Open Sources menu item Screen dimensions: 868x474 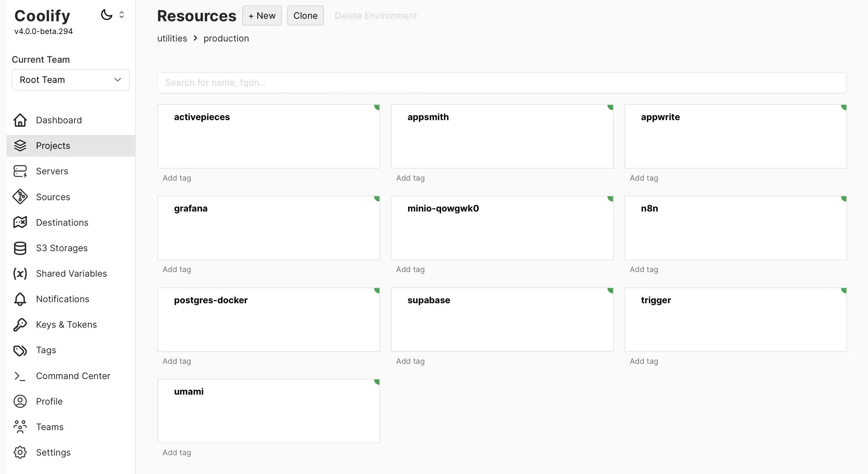(71, 197)
